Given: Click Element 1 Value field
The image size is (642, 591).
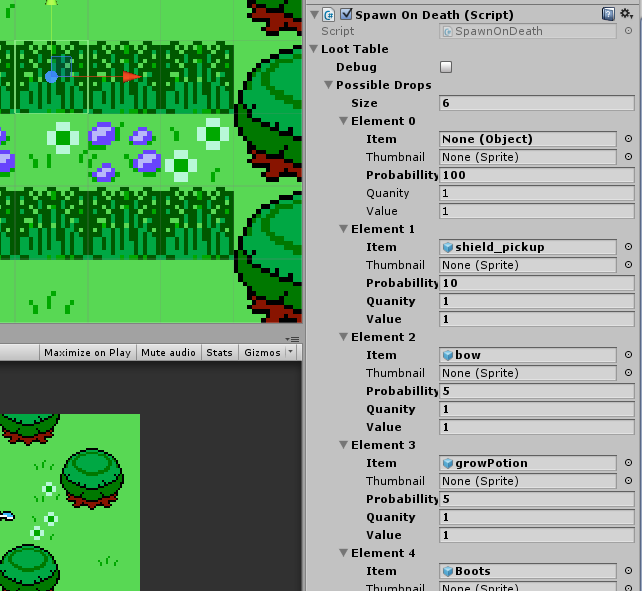Looking at the screenshot, I should (x=537, y=319).
